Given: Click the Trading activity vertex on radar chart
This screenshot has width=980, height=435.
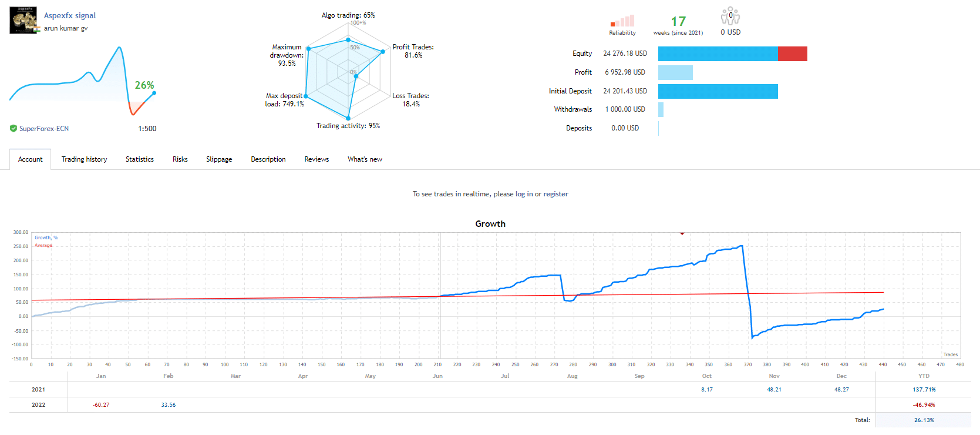Looking at the screenshot, I should [x=349, y=118].
